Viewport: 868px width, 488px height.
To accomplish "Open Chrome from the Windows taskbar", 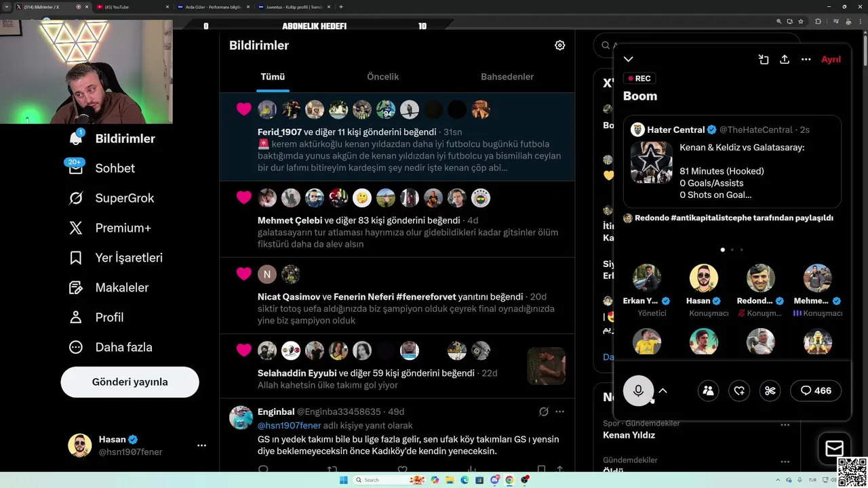I will (x=509, y=480).
